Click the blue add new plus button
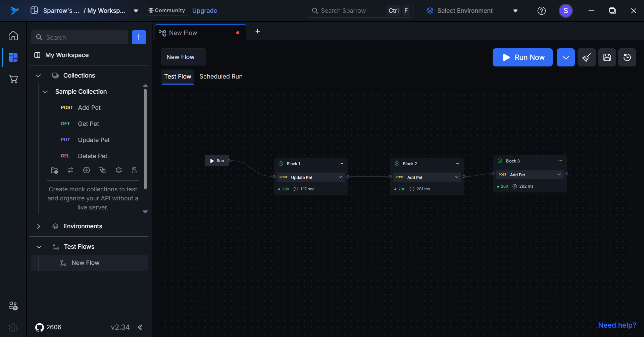Viewport: 644px width, 337px height. click(139, 37)
